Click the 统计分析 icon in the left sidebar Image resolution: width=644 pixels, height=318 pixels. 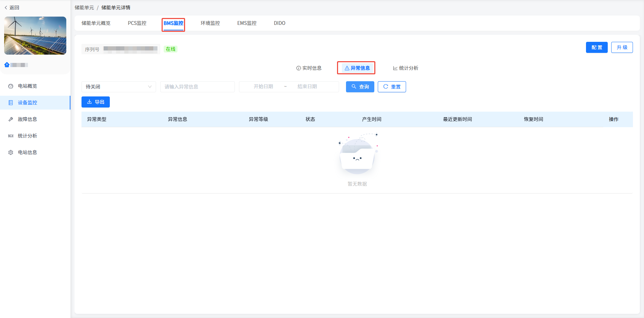tap(11, 136)
